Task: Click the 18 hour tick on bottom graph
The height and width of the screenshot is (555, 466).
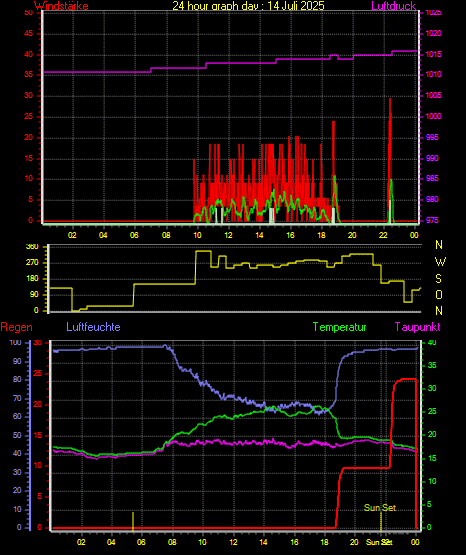Action: click(x=324, y=542)
